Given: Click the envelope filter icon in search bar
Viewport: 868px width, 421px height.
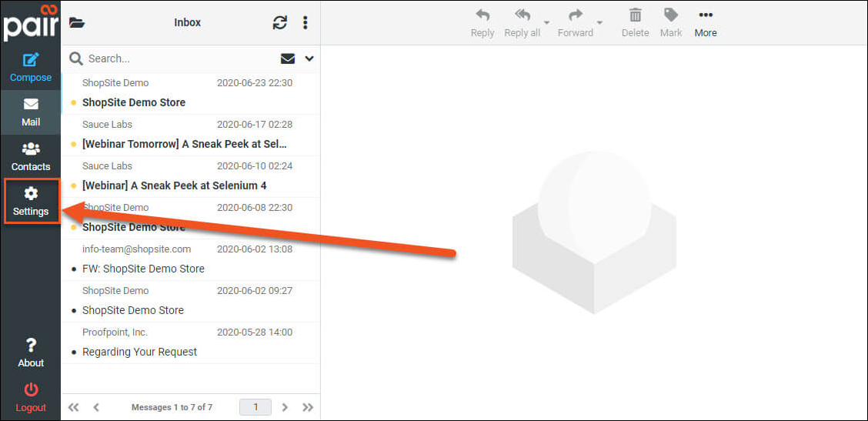Looking at the screenshot, I should pos(288,58).
